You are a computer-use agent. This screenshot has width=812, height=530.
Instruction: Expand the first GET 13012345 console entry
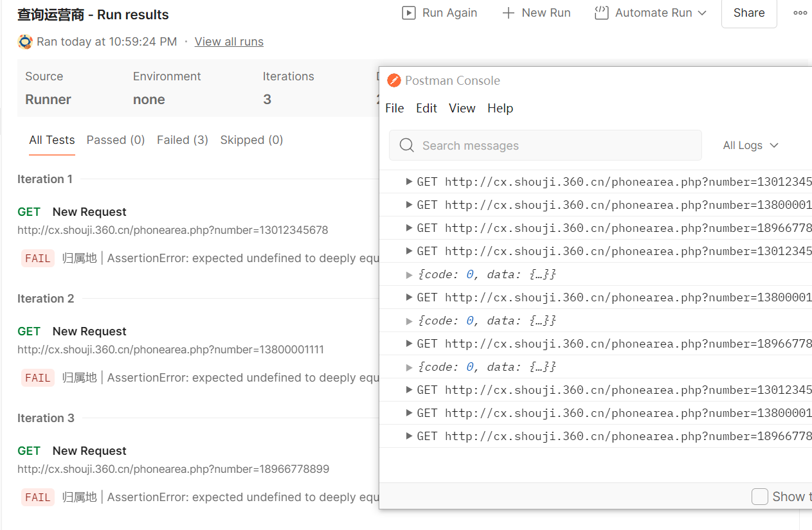(409, 182)
